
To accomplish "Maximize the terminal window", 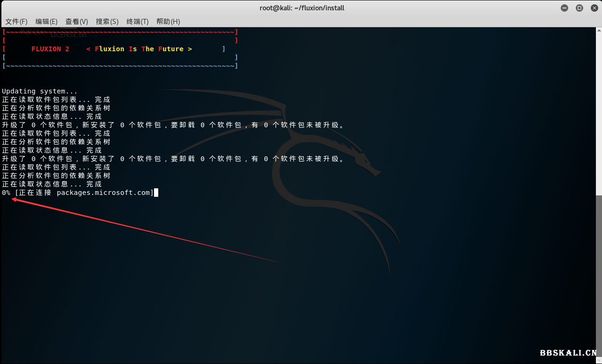I will (579, 8).
